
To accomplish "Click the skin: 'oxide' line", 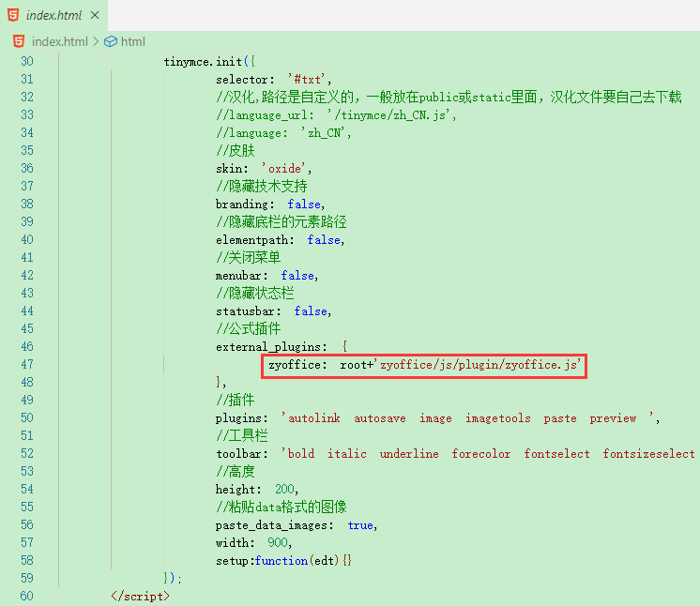I will 264,169.
